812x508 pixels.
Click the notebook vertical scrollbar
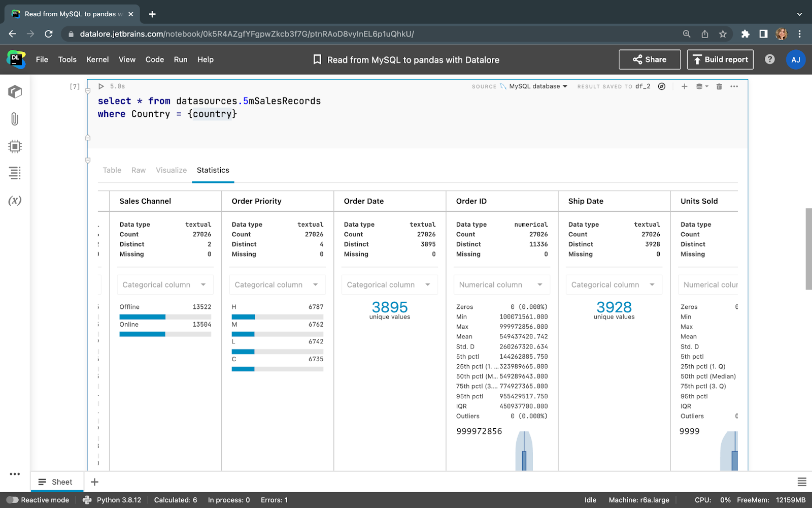pyautogui.click(x=808, y=249)
